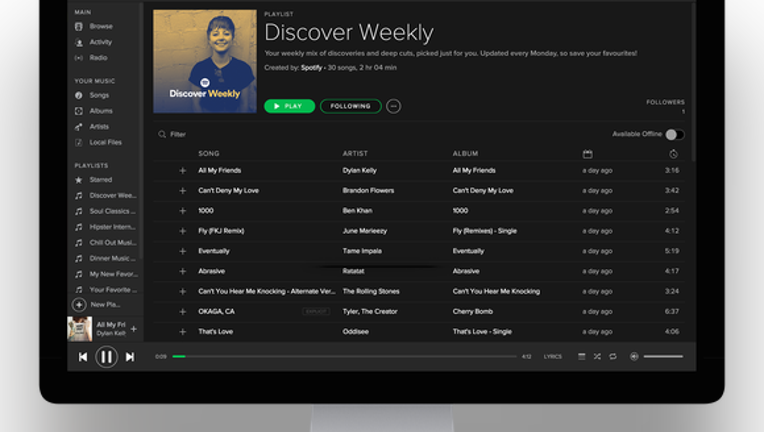
Task: Add Can't You Hear Me Knocking plus
Action: click(x=183, y=291)
